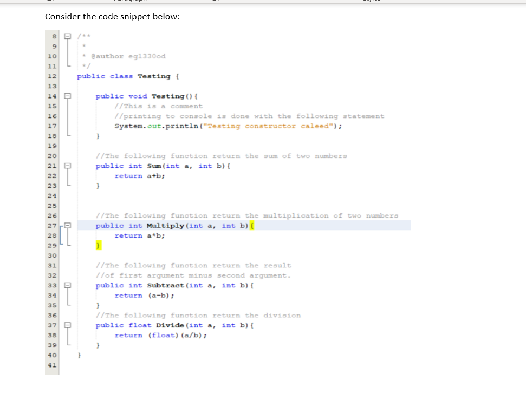526x420 pixels.
Task: Collapse the Divide method fold marker
Action: click(x=66, y=325)
